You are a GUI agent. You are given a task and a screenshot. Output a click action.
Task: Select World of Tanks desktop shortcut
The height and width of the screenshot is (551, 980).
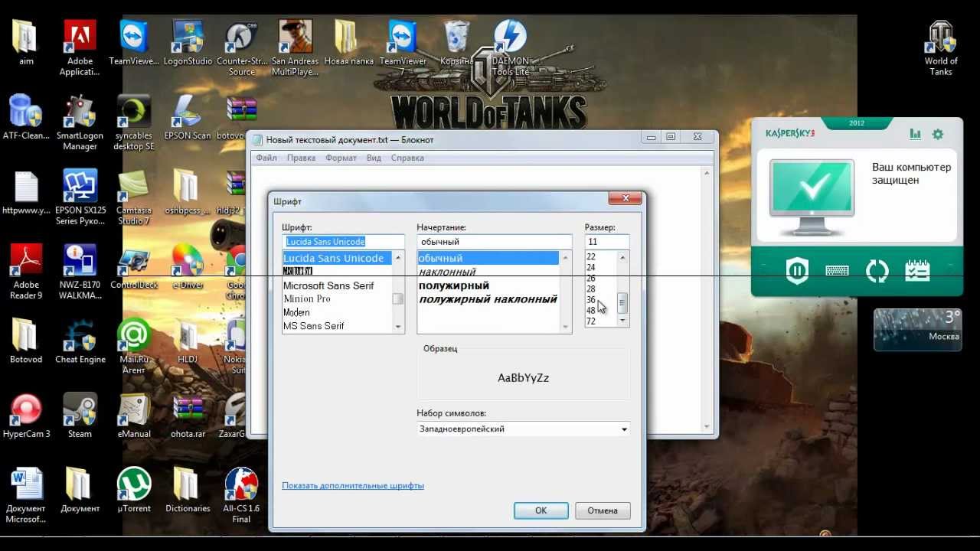click(x=941, y=47)
